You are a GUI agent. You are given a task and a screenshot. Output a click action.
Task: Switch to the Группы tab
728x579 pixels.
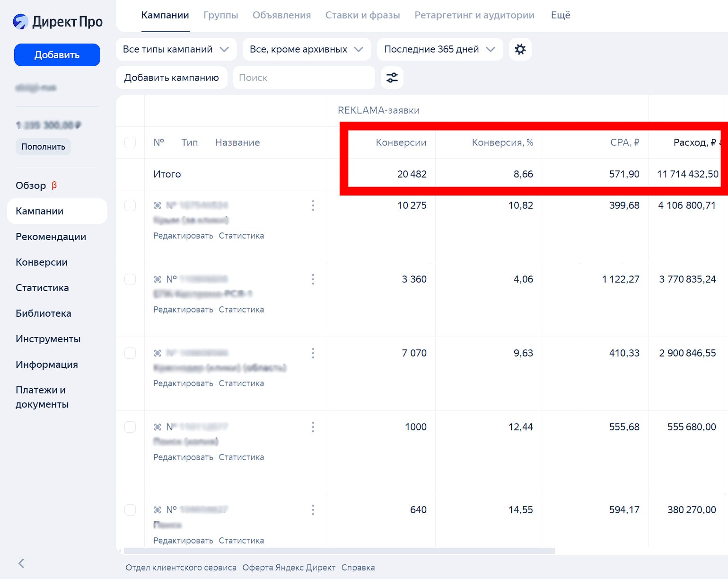click(x=220, y=15)
